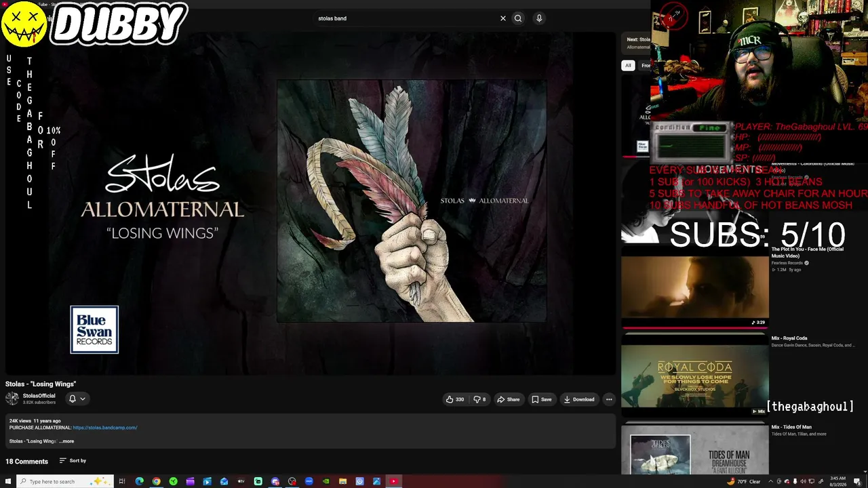Open the purple clapperboard app in taskbar
The width and height of the screenshot is (868, 488).
(x=190, y=481)
